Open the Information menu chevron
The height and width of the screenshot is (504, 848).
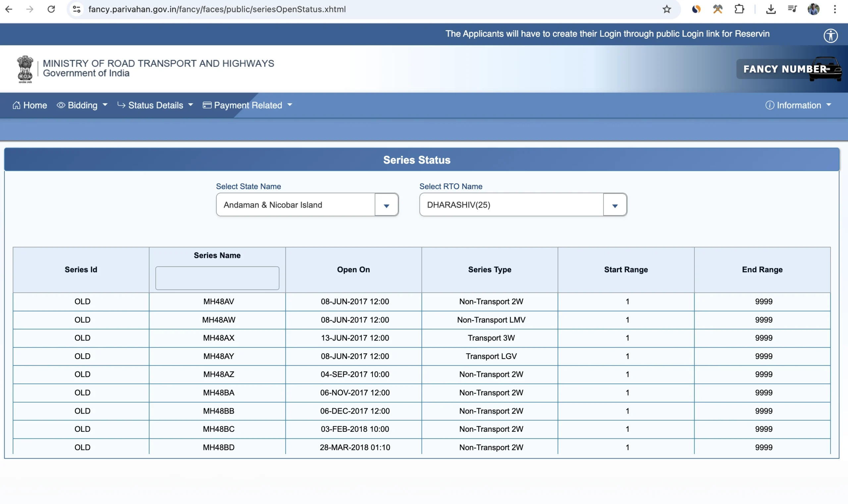pyautogui.click(x=830, y=105)
